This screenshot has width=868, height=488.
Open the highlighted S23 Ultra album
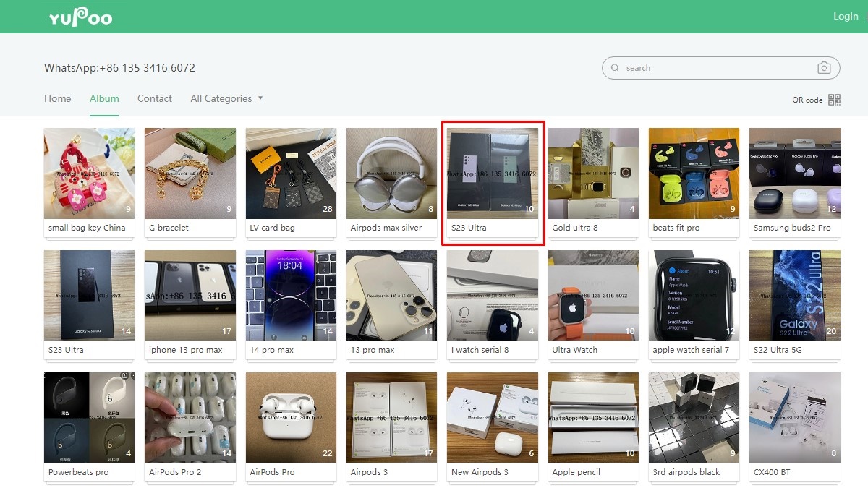pos(493,174)
